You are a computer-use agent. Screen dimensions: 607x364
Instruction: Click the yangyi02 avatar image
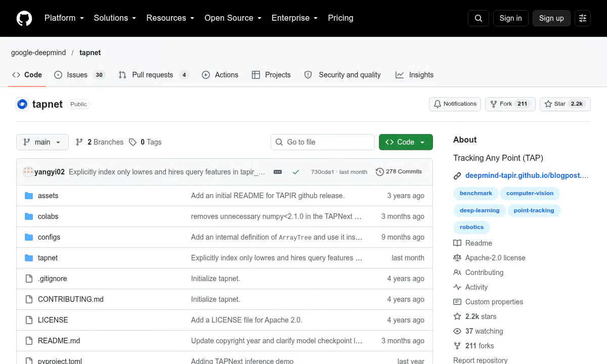[x=28, y=172]
